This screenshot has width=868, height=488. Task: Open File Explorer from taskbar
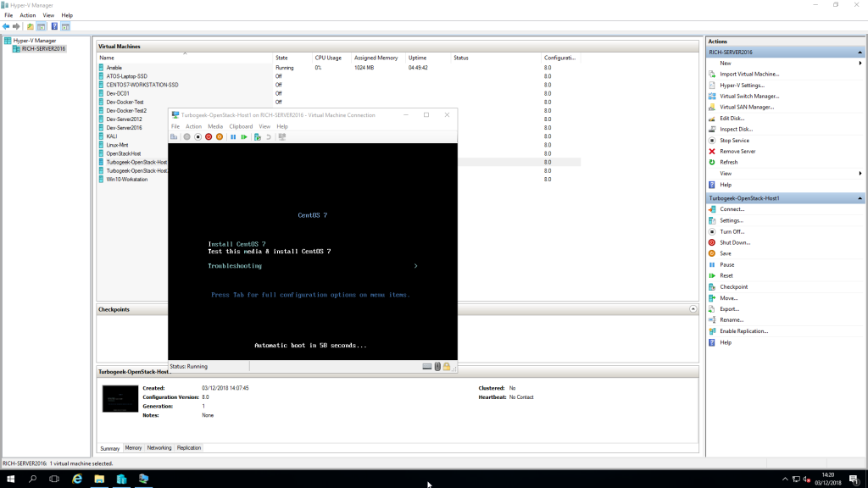[99, 480]
